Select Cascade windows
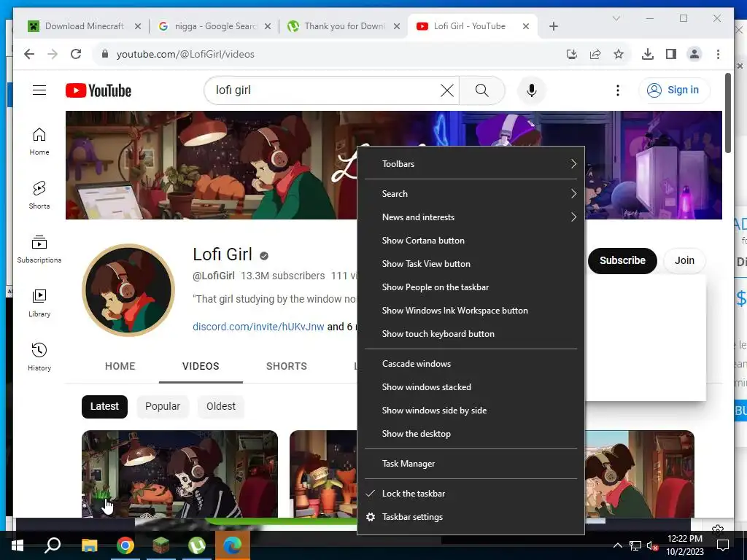 click(471, 364)
